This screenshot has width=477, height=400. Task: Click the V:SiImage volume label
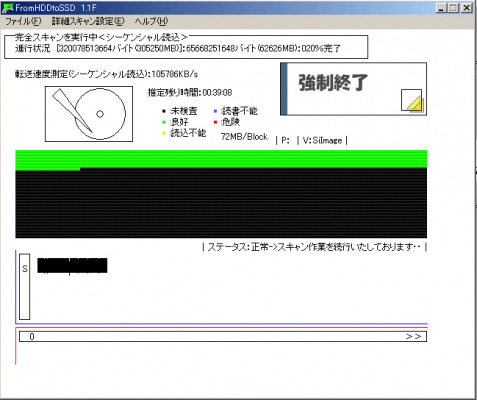pyautogui.click(x=322, y=140)
